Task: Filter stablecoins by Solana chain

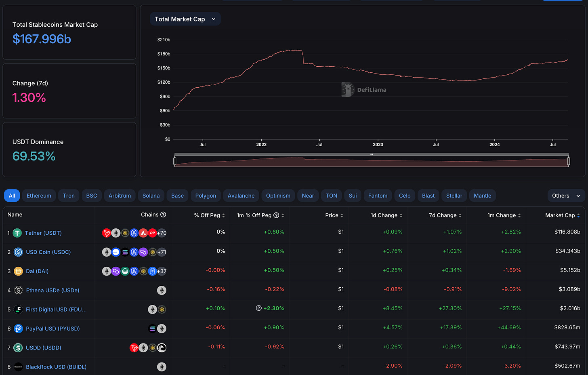Action: pyautogui.click(x=151, y=196)
